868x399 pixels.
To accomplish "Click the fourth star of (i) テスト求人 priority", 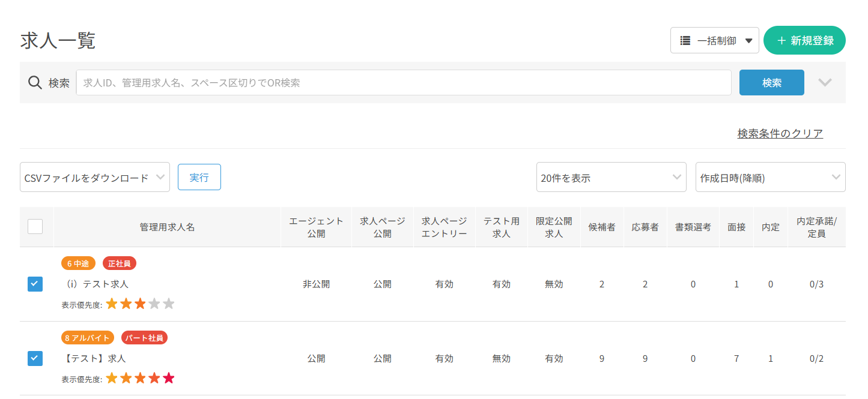I will (x=154, y=304).
